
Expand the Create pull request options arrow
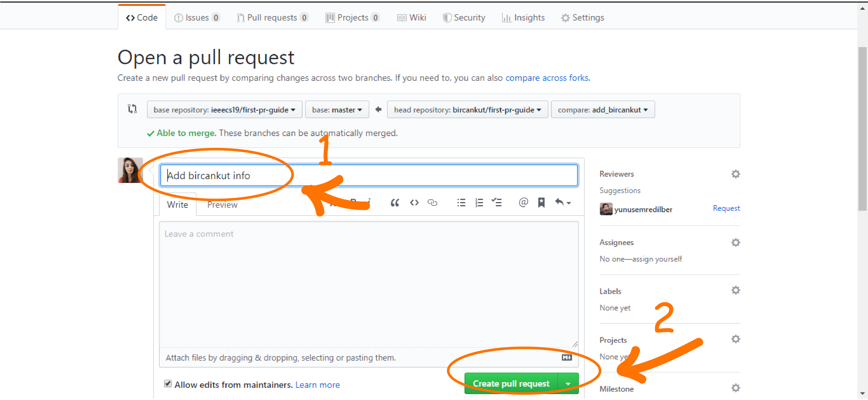[x=568, y=384]
